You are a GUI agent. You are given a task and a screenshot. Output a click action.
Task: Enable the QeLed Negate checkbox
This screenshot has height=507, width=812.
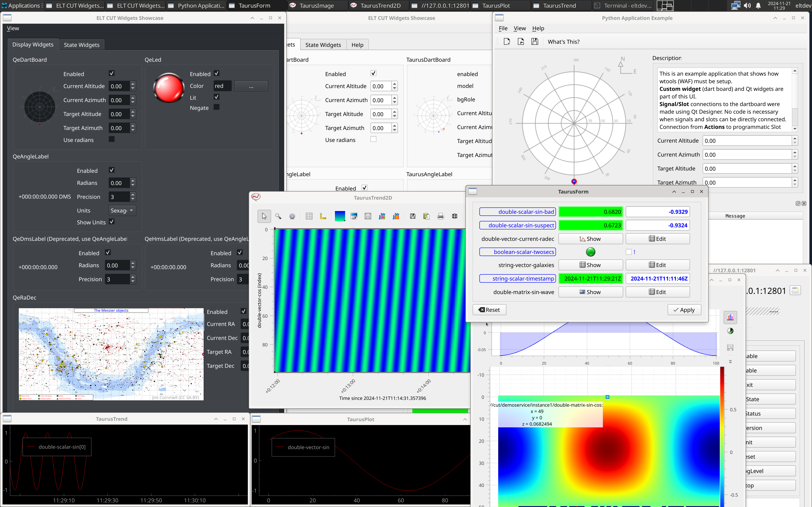(x=216, y=107)
